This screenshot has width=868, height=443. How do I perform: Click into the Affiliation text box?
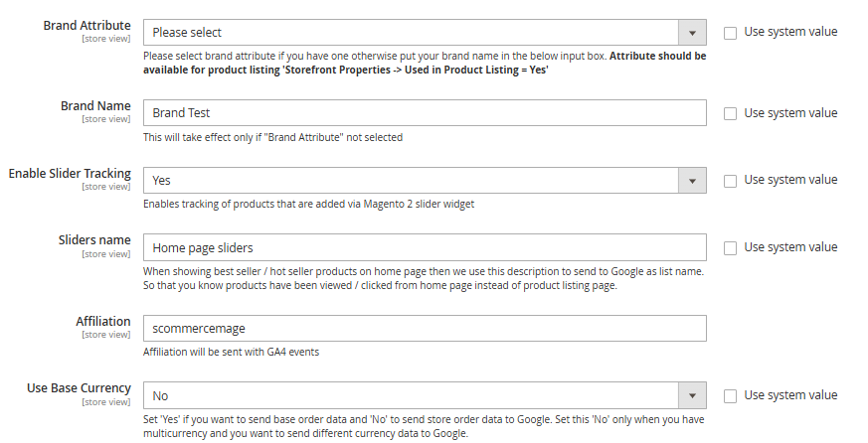click(425, 329)
